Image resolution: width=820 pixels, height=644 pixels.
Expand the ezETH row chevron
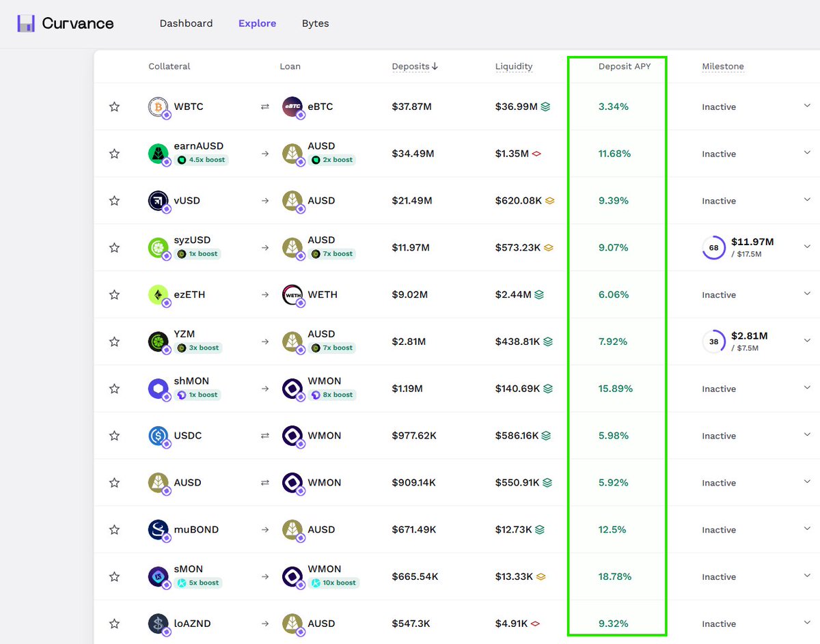(x=807, y=294)
